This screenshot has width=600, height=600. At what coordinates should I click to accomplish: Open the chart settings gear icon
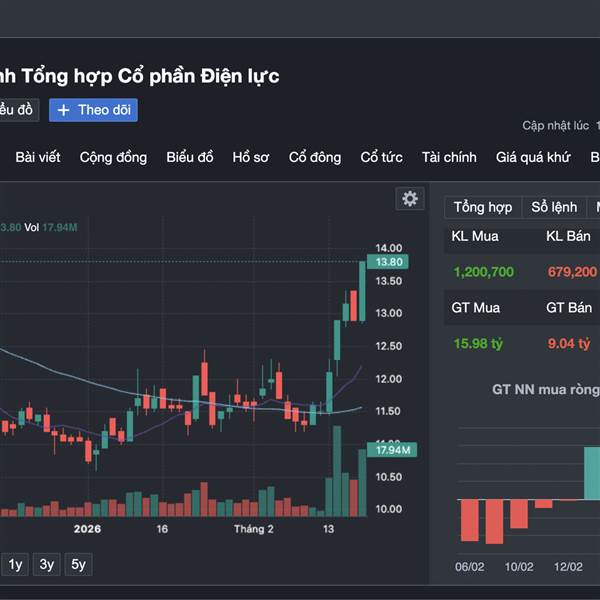(x=409, y=198)
